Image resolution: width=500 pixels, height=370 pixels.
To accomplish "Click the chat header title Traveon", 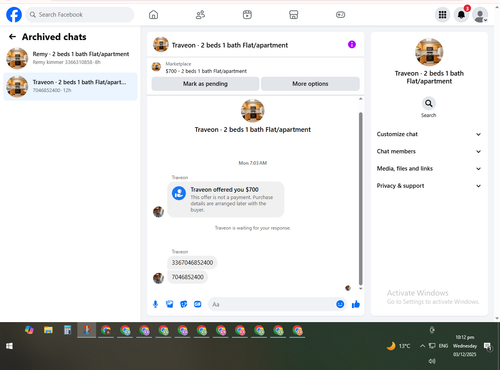I will click(x=230, y=45).
